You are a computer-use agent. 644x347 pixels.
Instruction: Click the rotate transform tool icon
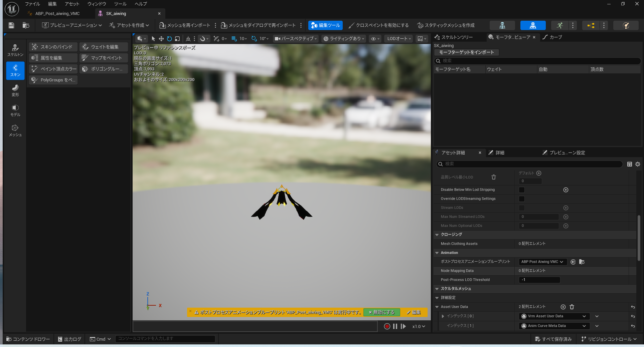pos(169,39)
